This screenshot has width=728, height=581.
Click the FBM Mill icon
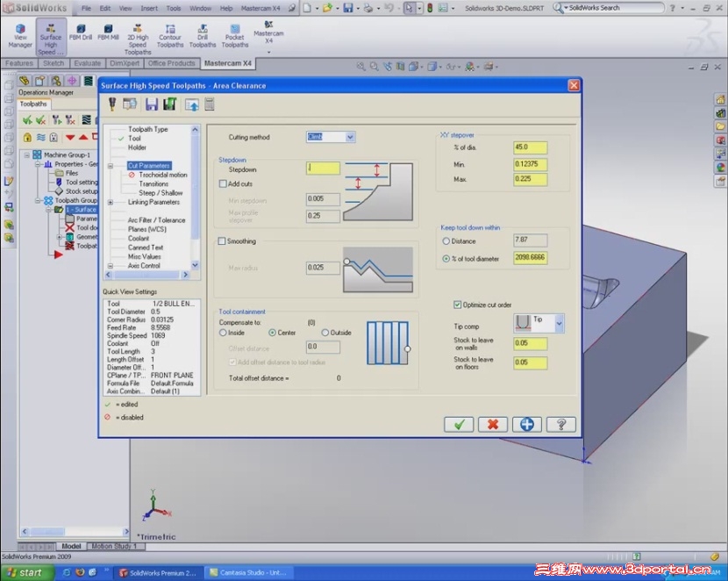pyautogui.click(x=108, y=33)
